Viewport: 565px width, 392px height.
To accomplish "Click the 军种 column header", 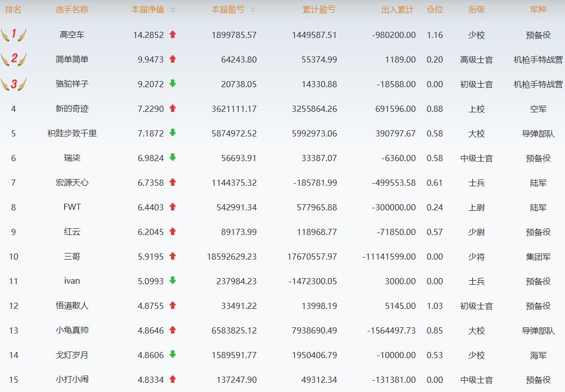I will 538,10.
